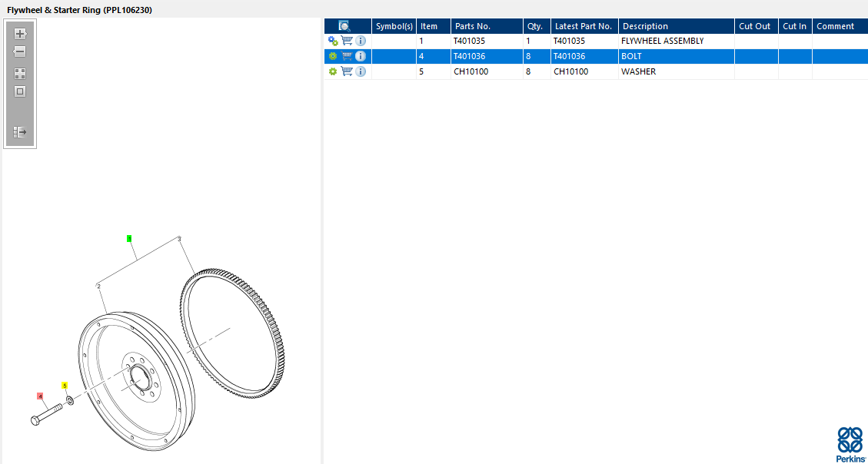Zoom in on the parts diagram
Screen dimensions: 868x464
point(20,34)
